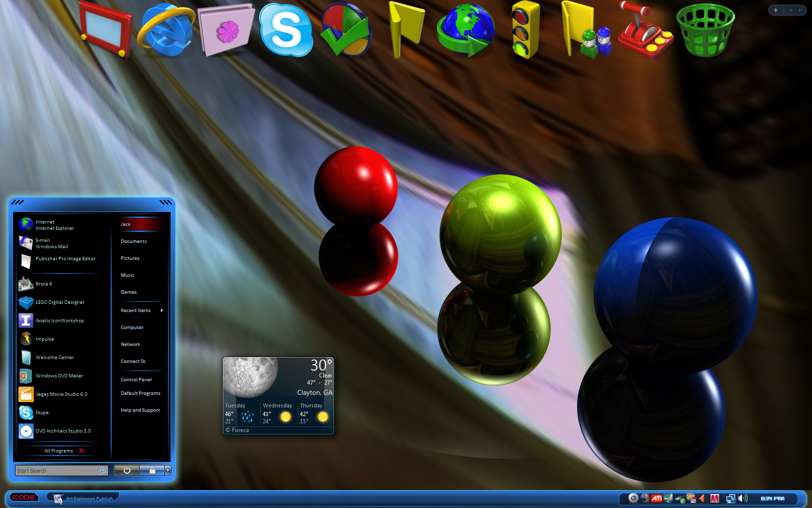The image size is (812, 508).
Task: Click the Start Search input field
Action: coord(57,471)
